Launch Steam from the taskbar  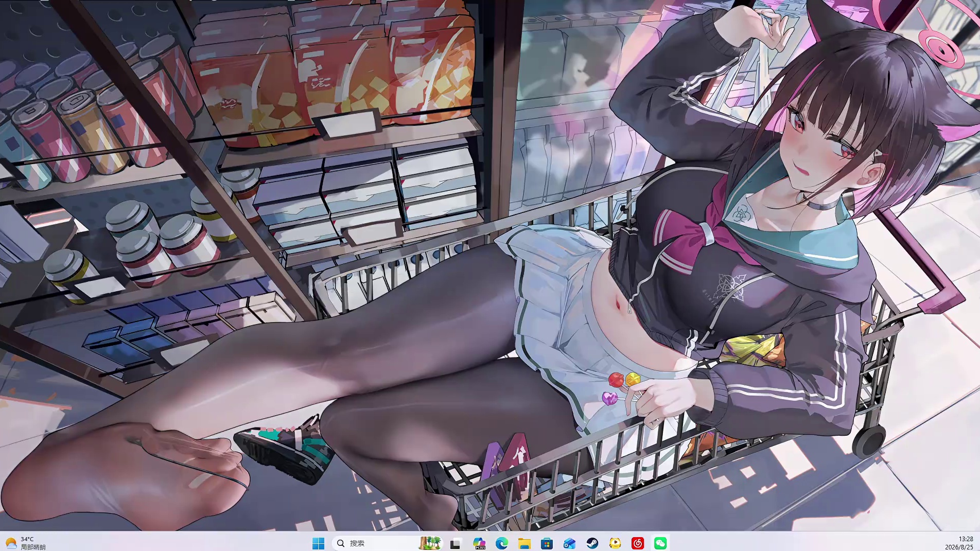pyautogui.click(x=592, y=543)
